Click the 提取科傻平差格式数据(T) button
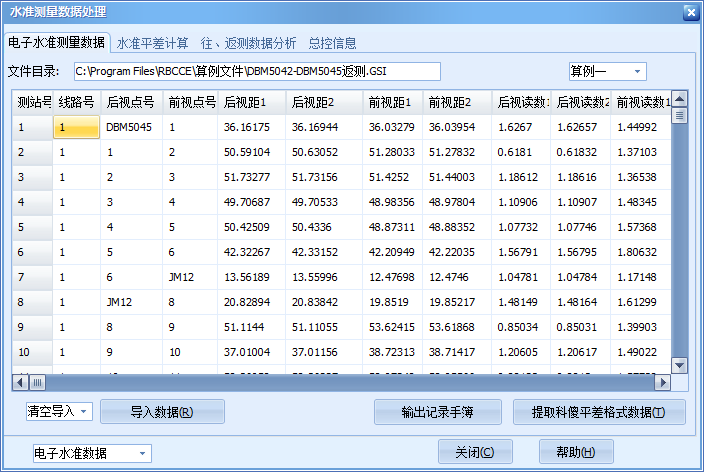Image resolution: width=704 pixels, height=472 pixels. click(x=598, y=411)
